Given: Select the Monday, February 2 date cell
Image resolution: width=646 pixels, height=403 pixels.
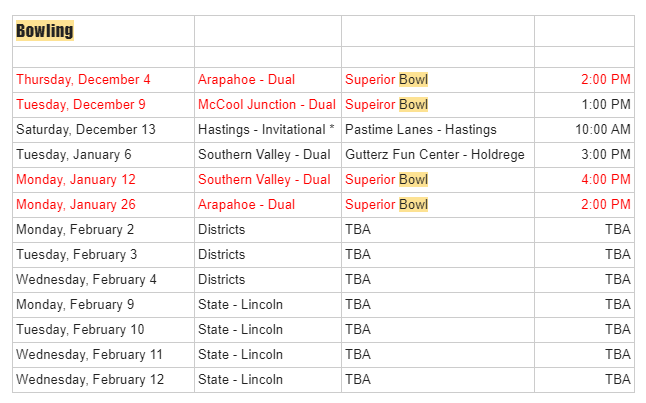Looking at the screenshot, I should point(75,230).
